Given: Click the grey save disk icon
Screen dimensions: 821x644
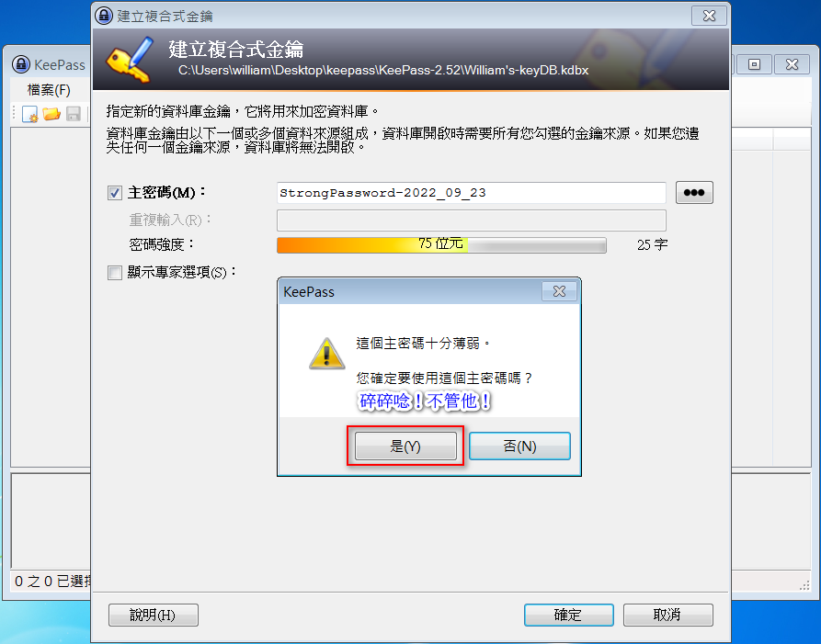Looking at the screenshot, I should (74, 114).
